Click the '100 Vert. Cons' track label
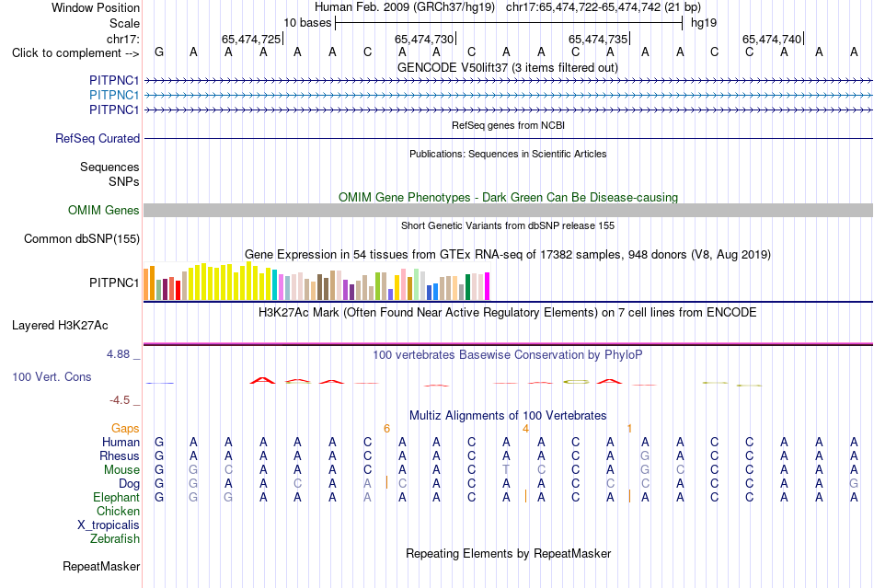Screen dimensions: 874x588 [x=52, y=376]
